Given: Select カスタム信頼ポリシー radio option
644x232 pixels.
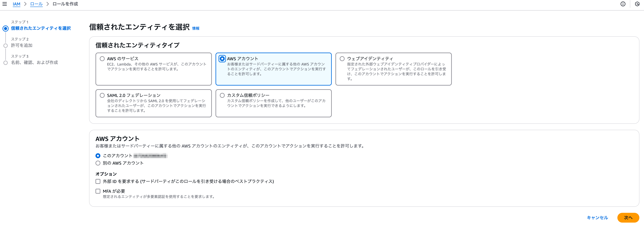Looking at the screenshot, I should [222, 95].
